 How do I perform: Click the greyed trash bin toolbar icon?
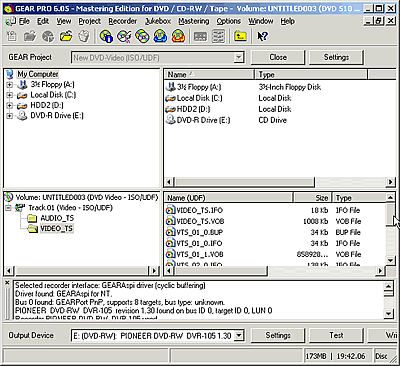coord(84,36)
